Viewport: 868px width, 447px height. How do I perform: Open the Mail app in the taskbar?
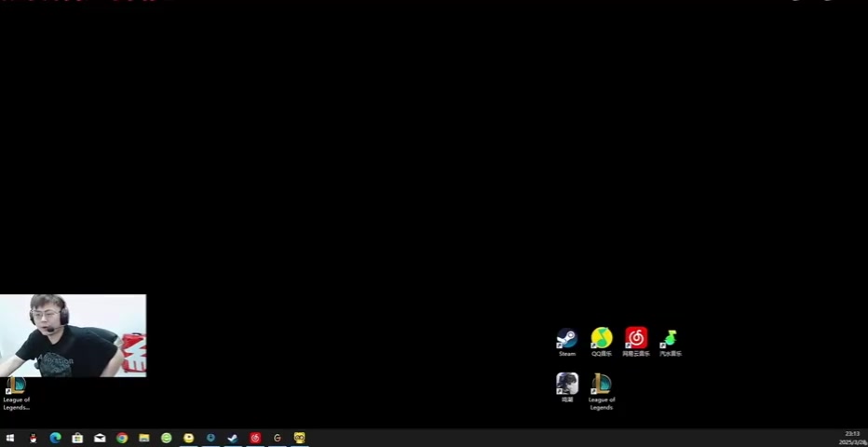click(x=100, y=438)
